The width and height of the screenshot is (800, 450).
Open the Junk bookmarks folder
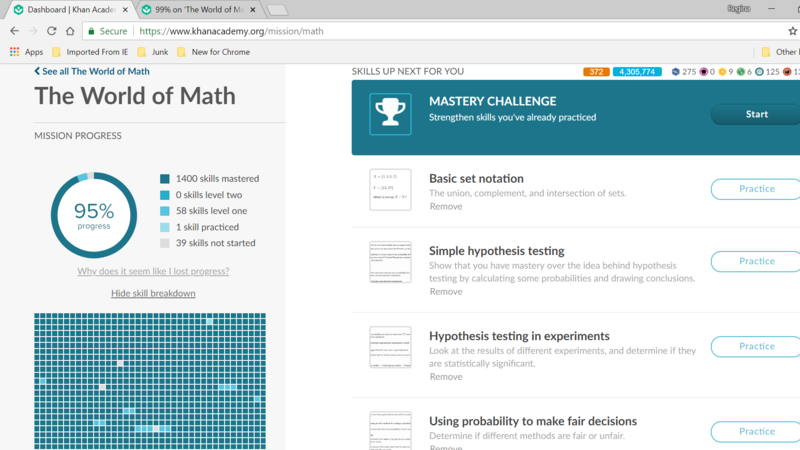[151, 52]
